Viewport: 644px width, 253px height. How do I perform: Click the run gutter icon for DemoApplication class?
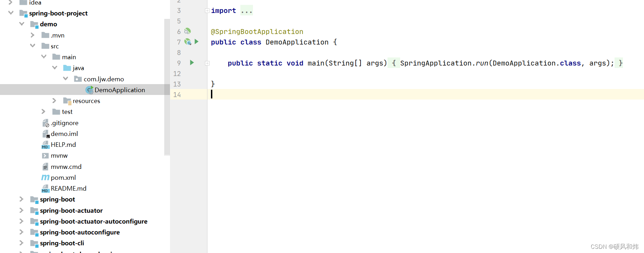pyautogui.click(x=197, y=42)
